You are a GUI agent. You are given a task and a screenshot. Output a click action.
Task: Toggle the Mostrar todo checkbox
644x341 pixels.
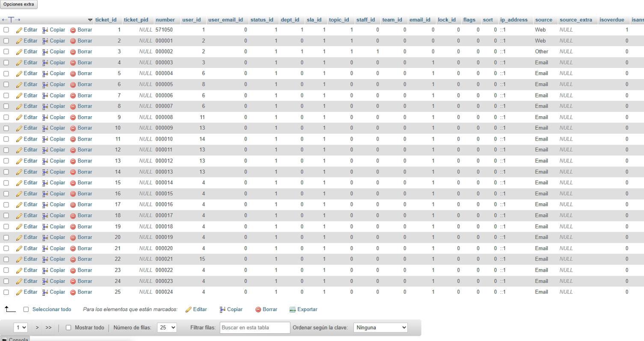click(68, 328)
